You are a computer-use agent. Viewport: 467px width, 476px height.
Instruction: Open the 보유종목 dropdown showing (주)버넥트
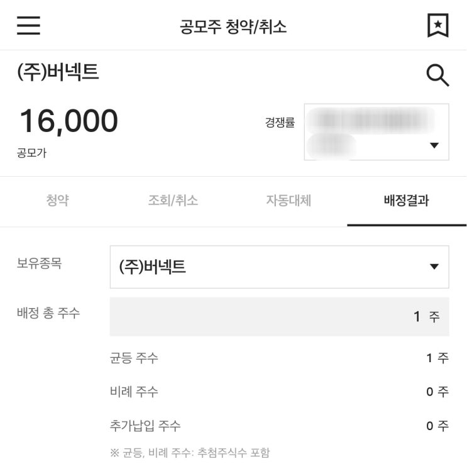[279, 267]
